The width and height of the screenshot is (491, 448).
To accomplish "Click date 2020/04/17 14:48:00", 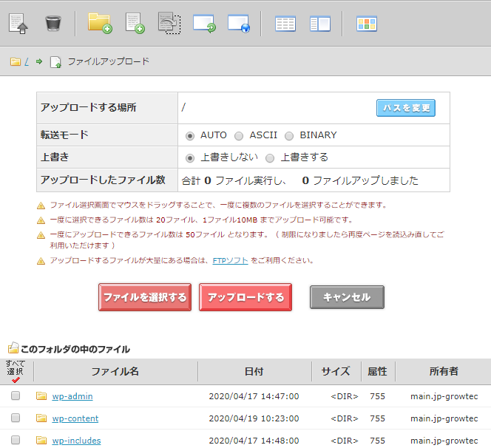I will click(x=254, y=441).
